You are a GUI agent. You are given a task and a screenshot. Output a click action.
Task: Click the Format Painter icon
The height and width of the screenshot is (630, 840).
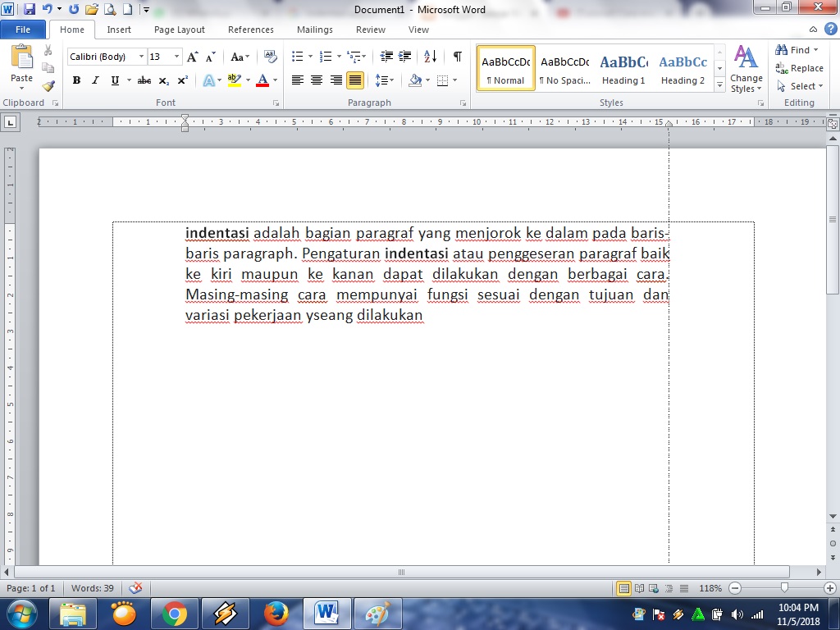click(48, 84)
